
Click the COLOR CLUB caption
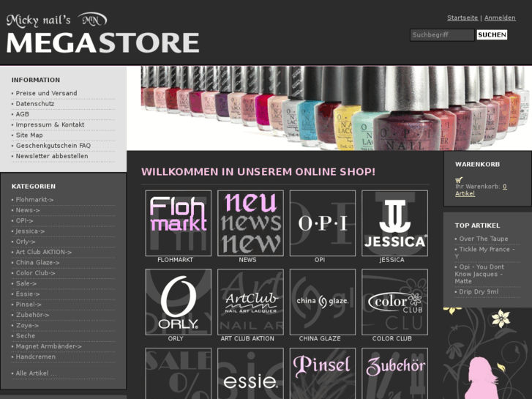392,338
